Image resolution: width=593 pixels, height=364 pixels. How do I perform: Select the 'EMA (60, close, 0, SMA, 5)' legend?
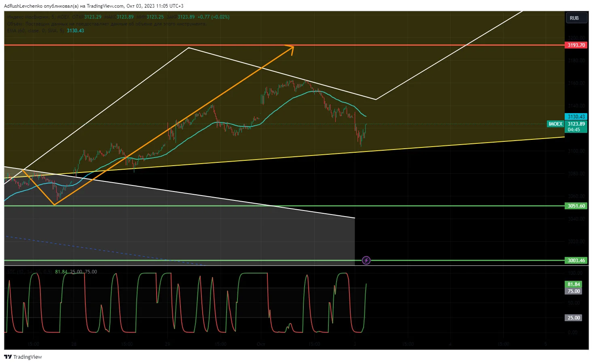tap(36, 31)
